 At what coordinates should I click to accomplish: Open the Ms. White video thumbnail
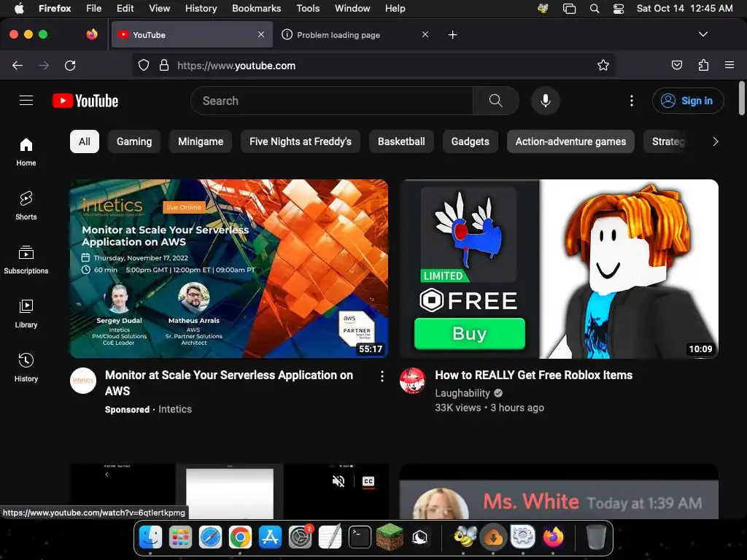pos(560,491)
